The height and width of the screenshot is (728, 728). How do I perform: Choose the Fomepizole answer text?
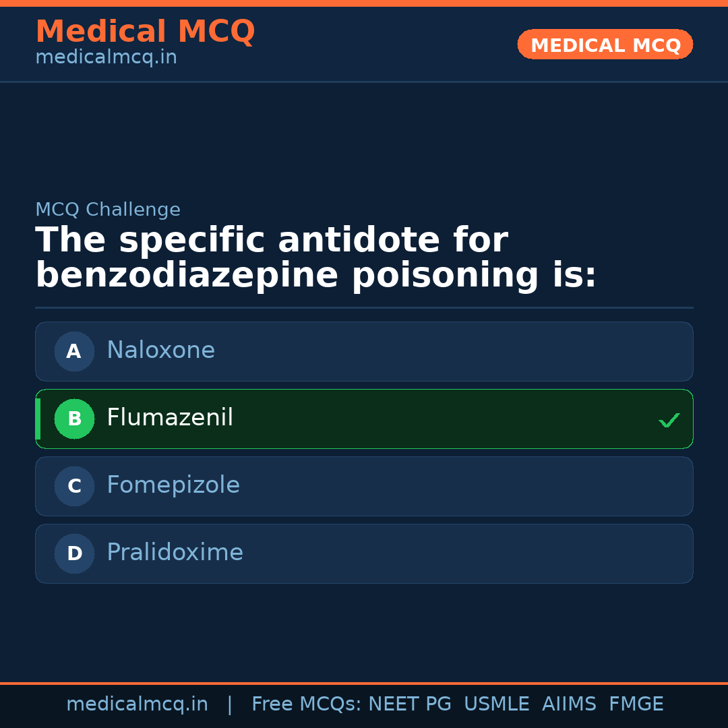point(173,485)
